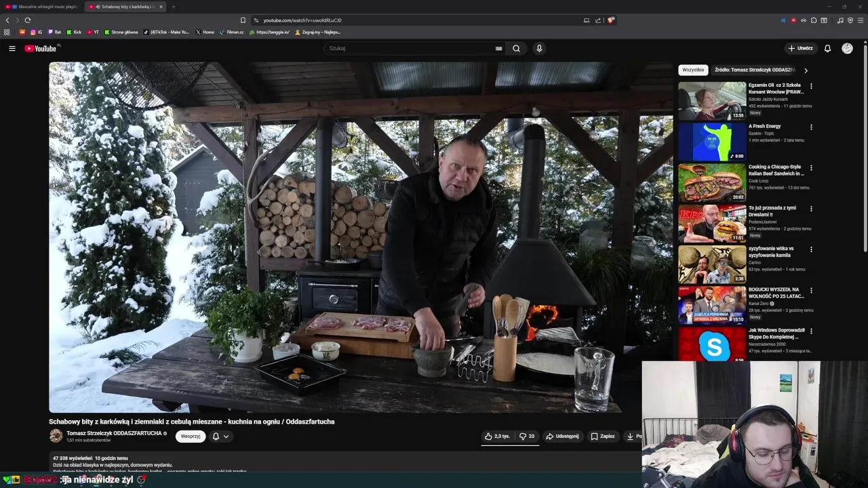Viewport: 868px width, 488px height.
Task: Expand the video description box
Action: [x=344, y=463]
